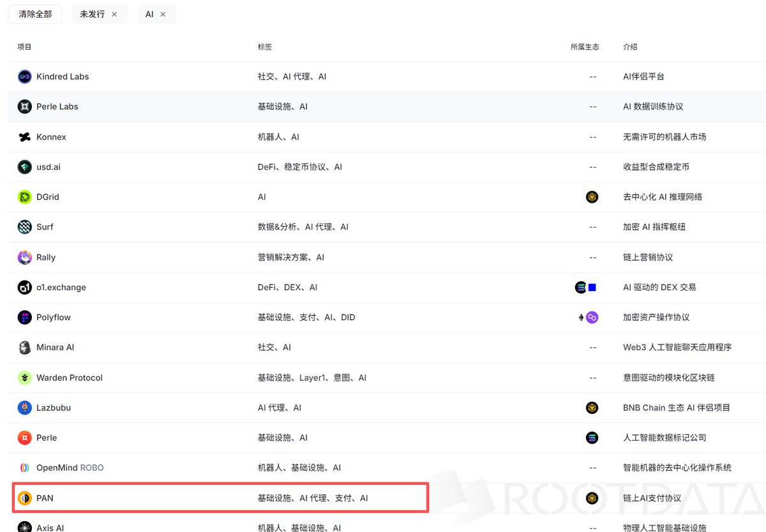766x532 pixels.
Task: Click the description 链上营销协议
Action: pyautogui.click(x=648, y=257)
